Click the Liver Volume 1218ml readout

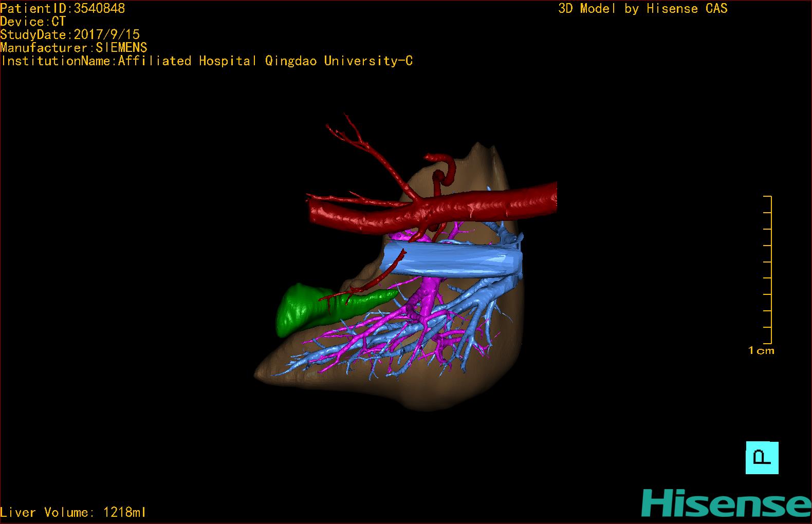point(73,512)
